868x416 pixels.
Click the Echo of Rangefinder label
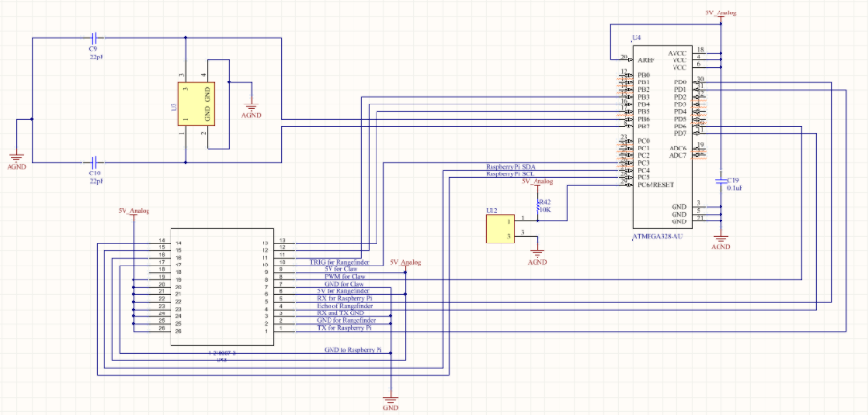tap(344, 306)
